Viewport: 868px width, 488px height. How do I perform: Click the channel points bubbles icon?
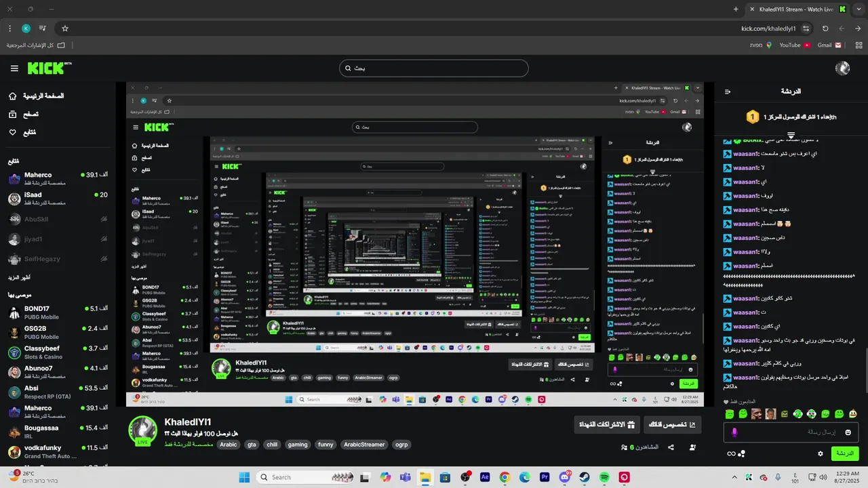742,453
